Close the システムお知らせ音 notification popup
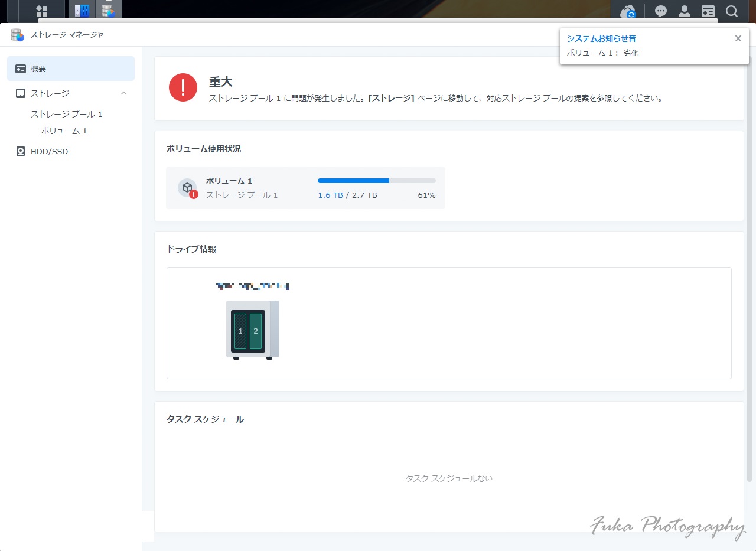This screenshot has height=551, width=756. click(738, 38)
